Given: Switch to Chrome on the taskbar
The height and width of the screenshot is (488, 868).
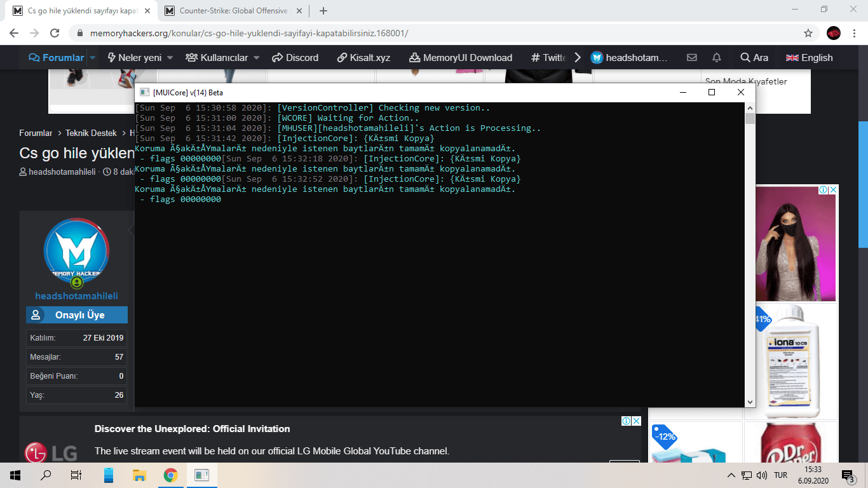Looking at the screenshot, I should click(170, 475).
